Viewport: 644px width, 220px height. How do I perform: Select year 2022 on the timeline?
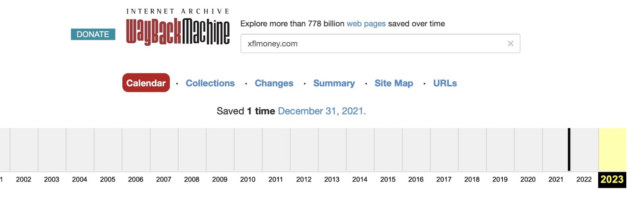[x=584, y=179]
